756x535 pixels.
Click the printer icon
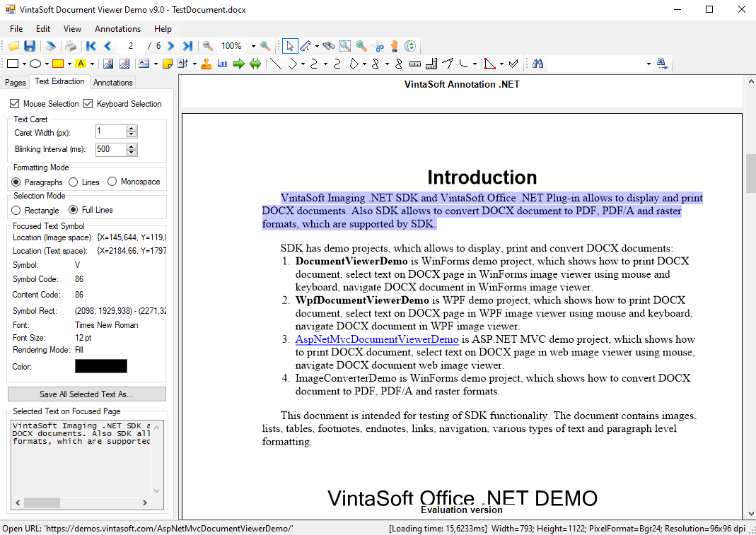(x=71, y=46)
